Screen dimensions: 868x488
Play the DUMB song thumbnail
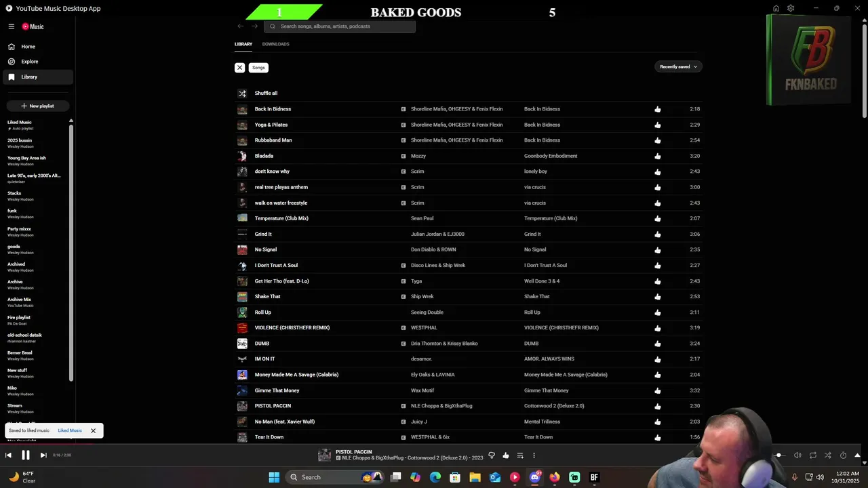[242, 344]
